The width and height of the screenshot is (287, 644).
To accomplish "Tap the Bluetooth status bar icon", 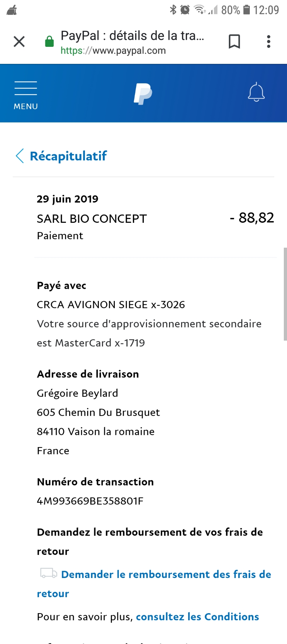I will pyautogui.click(x=173, y=10).
